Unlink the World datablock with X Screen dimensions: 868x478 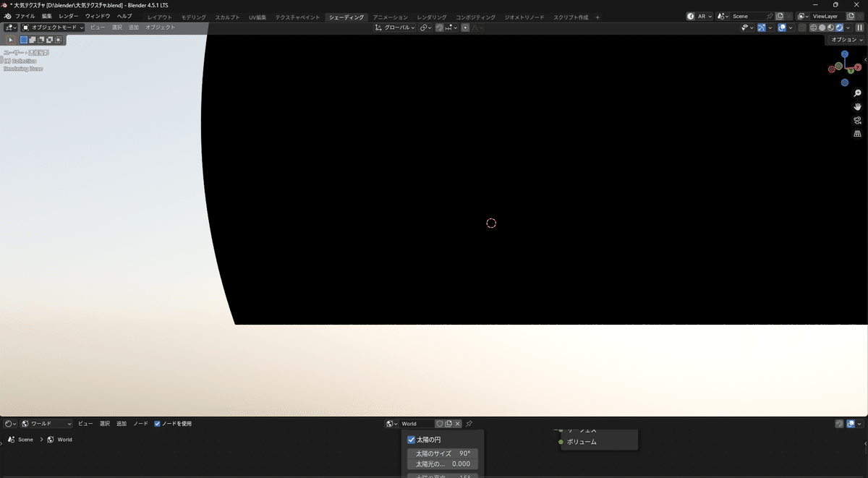[x=457, y=424]
